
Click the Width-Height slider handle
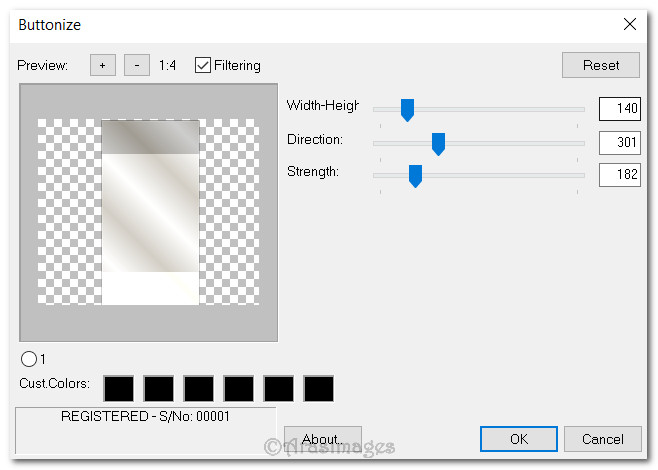(x=407, y=109)
